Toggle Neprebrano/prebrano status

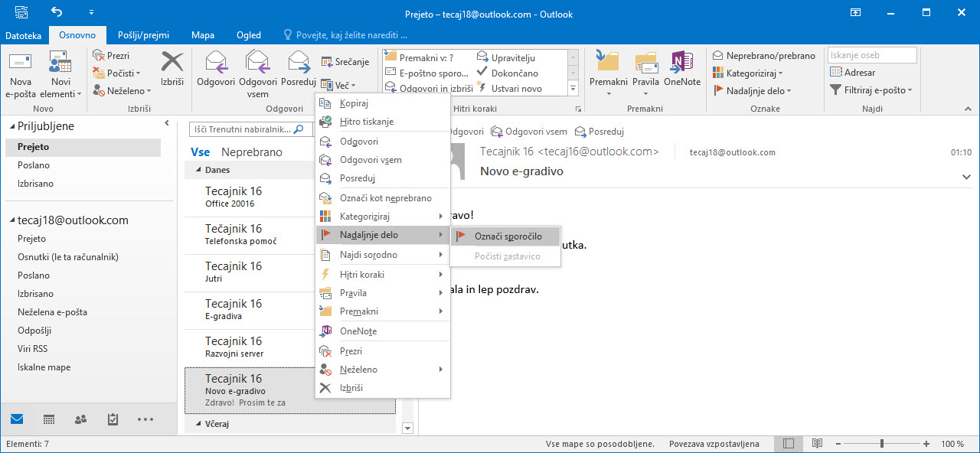763,56
